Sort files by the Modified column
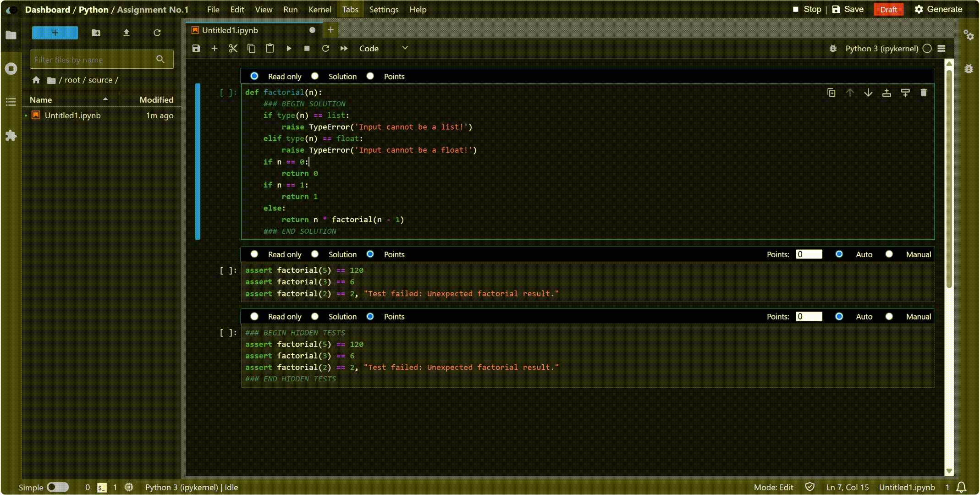This screenshot has width=980, height=495. pyautogui.click(x=150, y=99)
